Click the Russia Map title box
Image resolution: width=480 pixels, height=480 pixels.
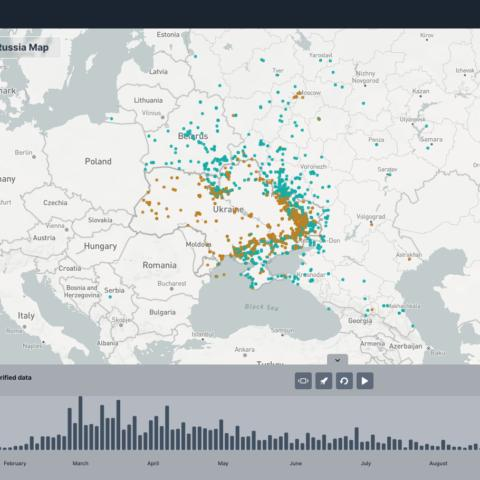tap(29, 47)
